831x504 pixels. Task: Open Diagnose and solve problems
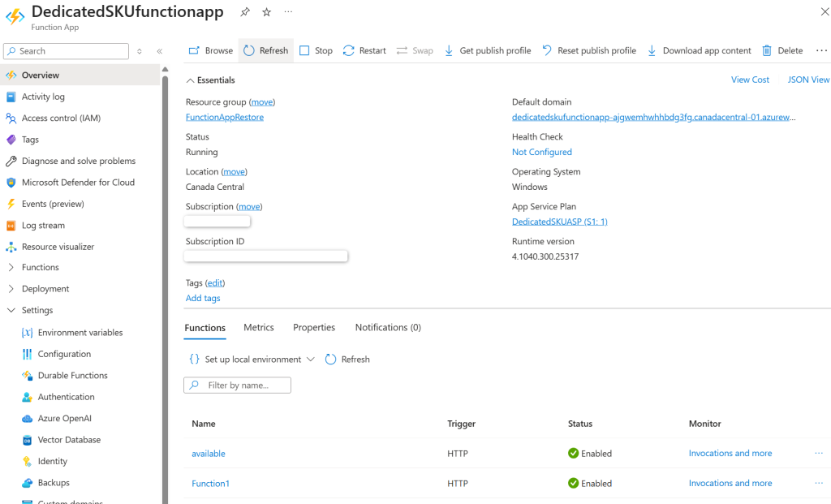tap(80, 162)
